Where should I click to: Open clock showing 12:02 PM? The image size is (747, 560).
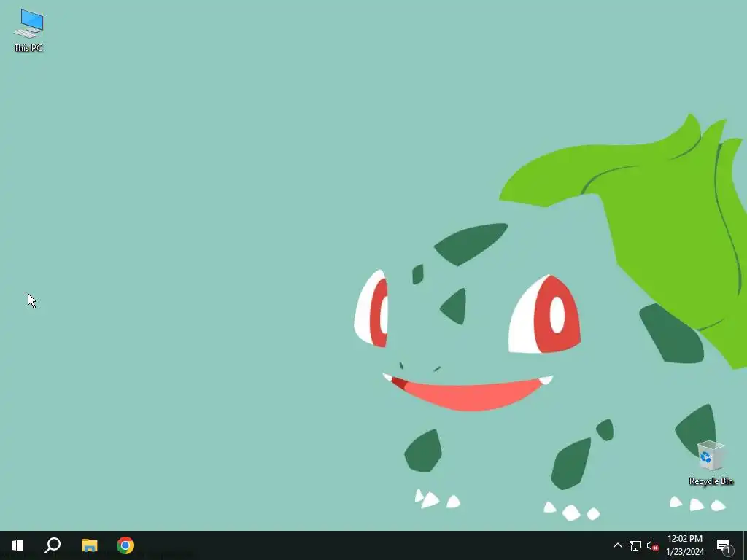click(684, 545)
